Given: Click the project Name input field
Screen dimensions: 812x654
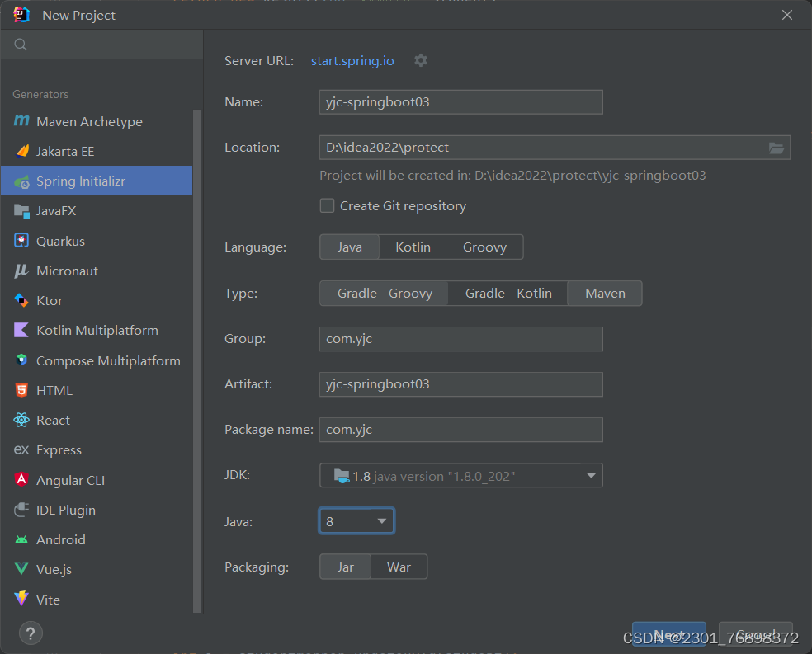Looking at the screenshot, I should (461, 102).
